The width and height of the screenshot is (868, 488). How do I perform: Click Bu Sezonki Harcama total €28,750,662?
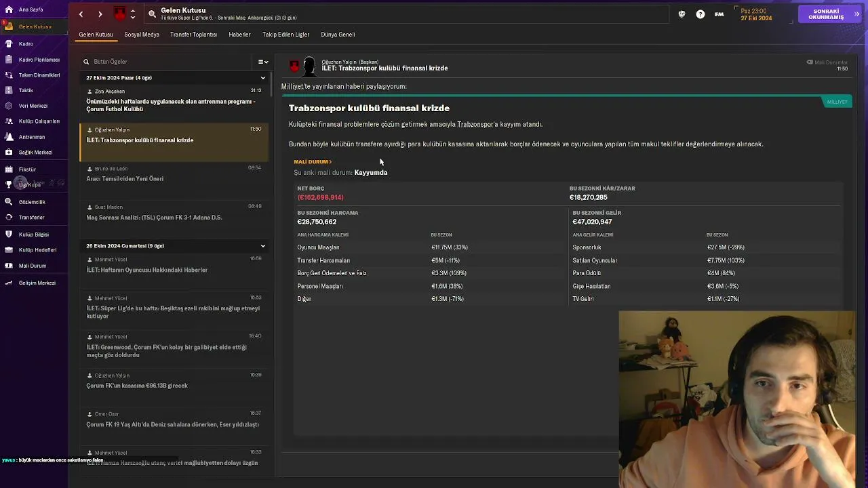(x=317, y=222)
